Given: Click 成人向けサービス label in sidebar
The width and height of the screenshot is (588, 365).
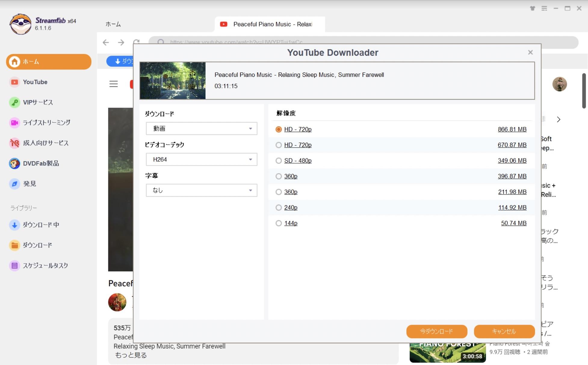Looking at the screenshot, I should click(46, 143).
